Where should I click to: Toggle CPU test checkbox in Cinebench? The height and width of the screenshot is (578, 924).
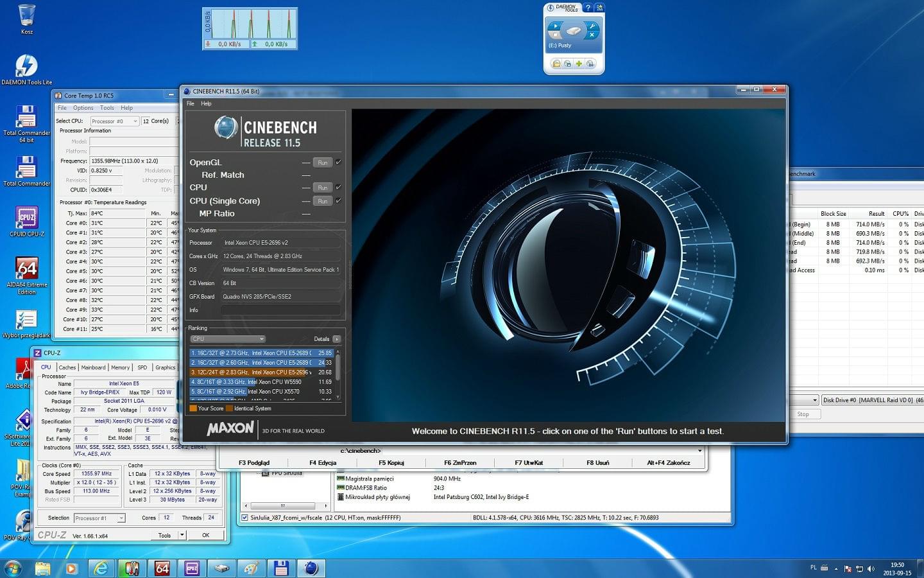click(338, 187)
